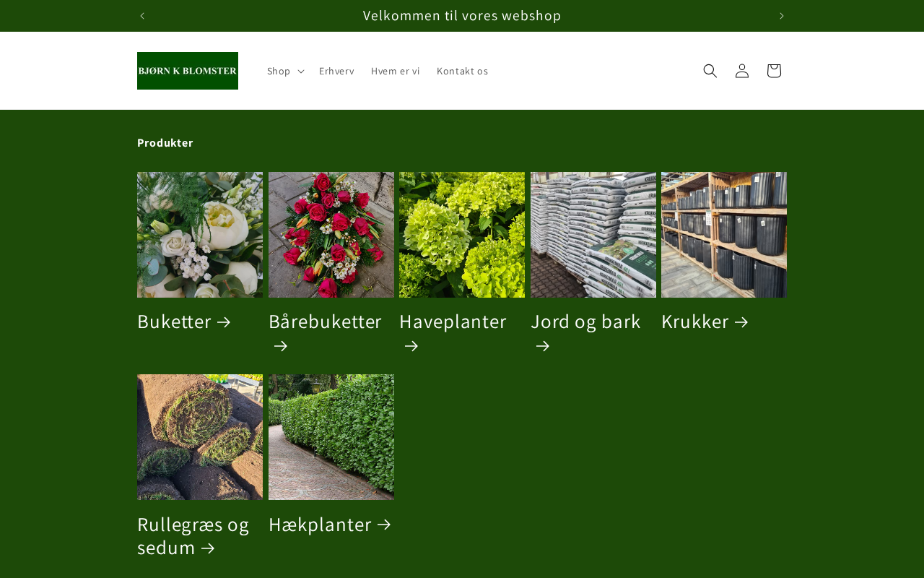Click the rolled turf Rullegræs thumbnail
Screen dimensions: 924x578
click(200, 437)
